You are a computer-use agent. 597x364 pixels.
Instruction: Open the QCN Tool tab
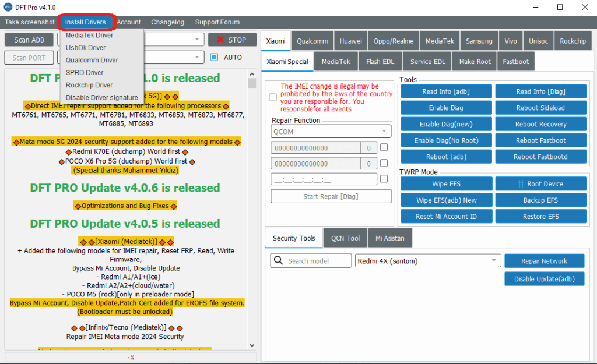[x=345, y=238]
